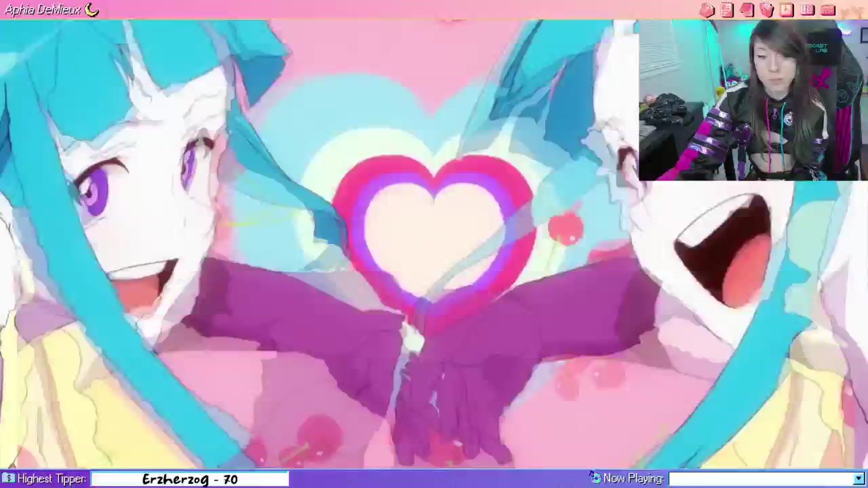Click the streamer webcam overlay
Screen dimensions: 868x488
[753, 100]
